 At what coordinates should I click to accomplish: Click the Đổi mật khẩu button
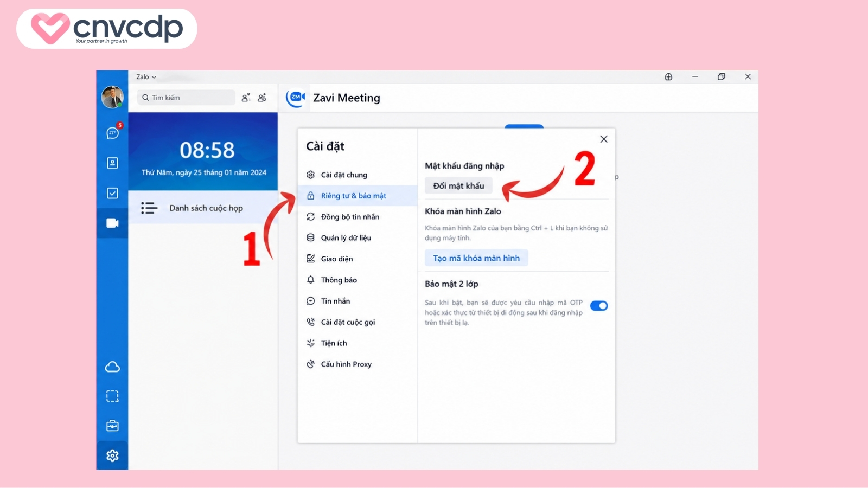(458, 186)
